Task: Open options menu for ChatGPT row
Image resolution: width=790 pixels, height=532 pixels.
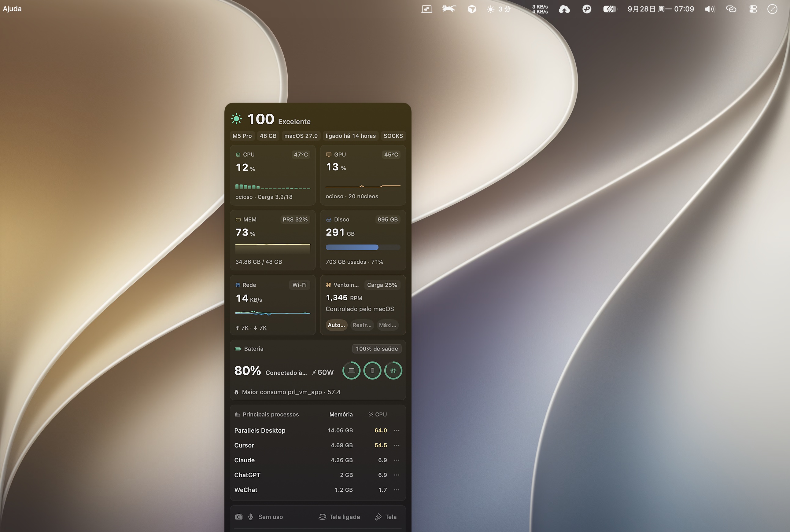Action: click(x=397, y=475)
